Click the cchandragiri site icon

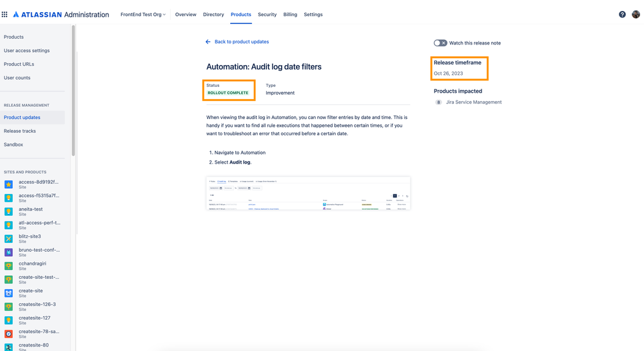[x=8, y=266]
